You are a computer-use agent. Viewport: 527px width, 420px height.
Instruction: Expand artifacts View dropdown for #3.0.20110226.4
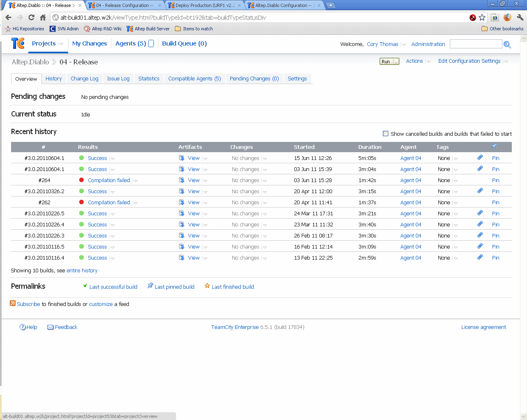205,225
